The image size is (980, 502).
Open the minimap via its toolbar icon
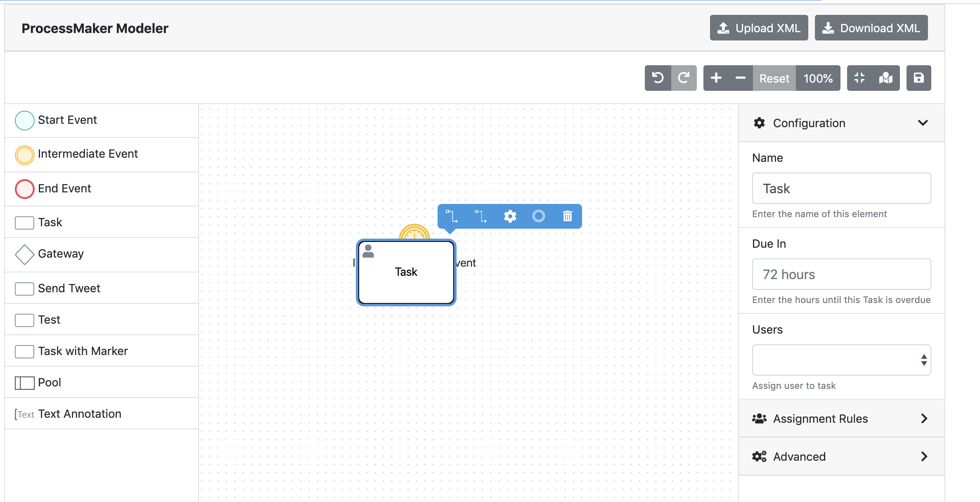tap(886, 78)
